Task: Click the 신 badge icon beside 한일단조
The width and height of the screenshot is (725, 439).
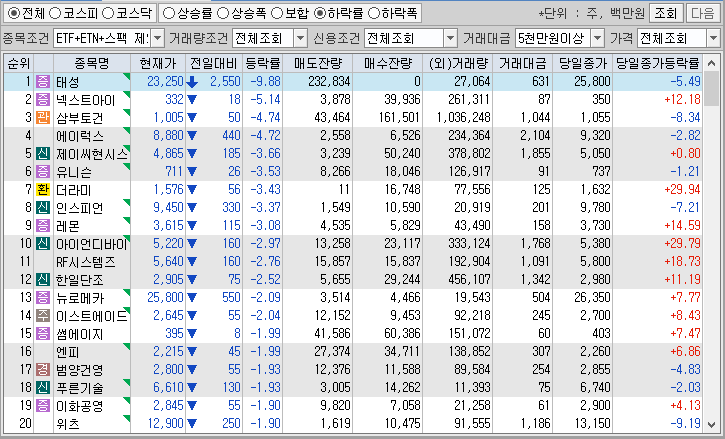Action: coord(43,280)
